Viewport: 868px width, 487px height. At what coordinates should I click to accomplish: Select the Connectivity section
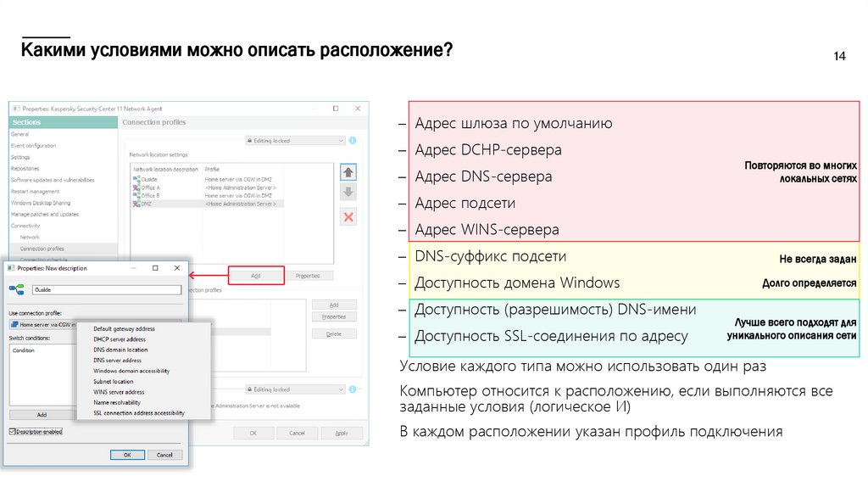coord(25,226)
